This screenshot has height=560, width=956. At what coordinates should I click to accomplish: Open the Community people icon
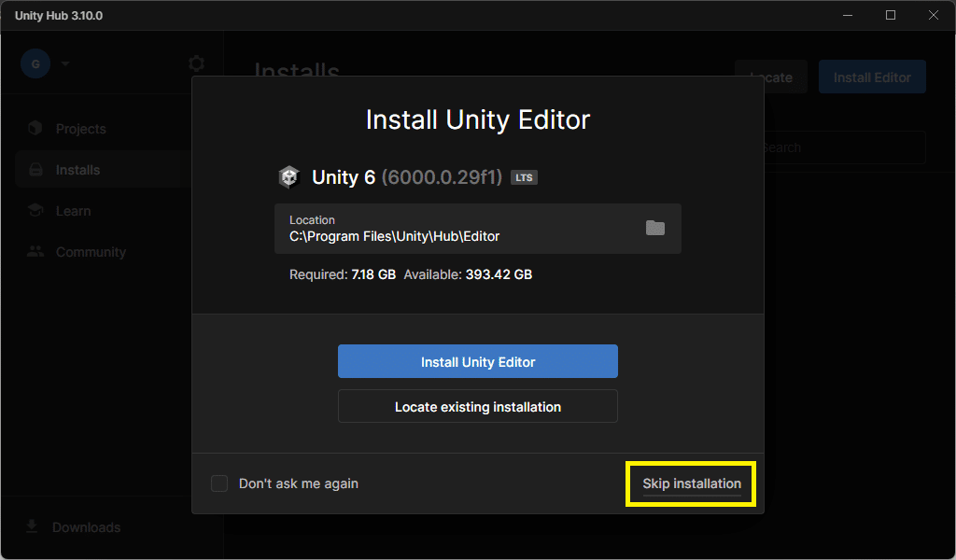[35, 251]
